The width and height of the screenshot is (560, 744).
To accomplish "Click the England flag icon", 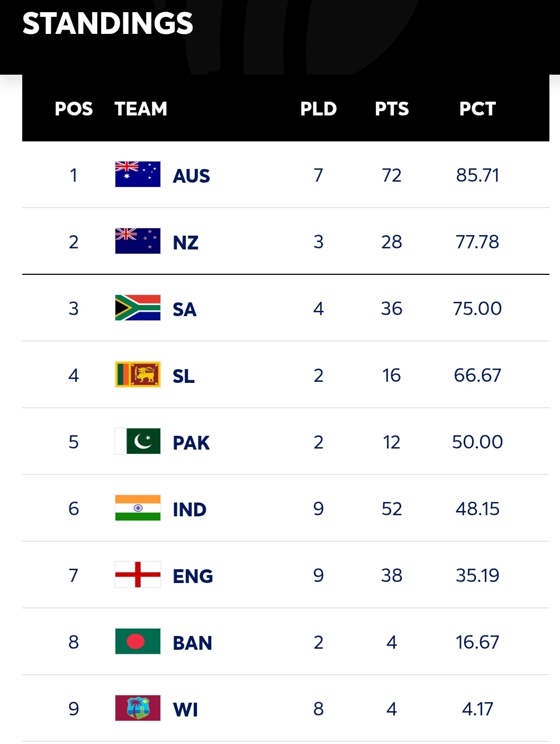I will tap(138, 575).
